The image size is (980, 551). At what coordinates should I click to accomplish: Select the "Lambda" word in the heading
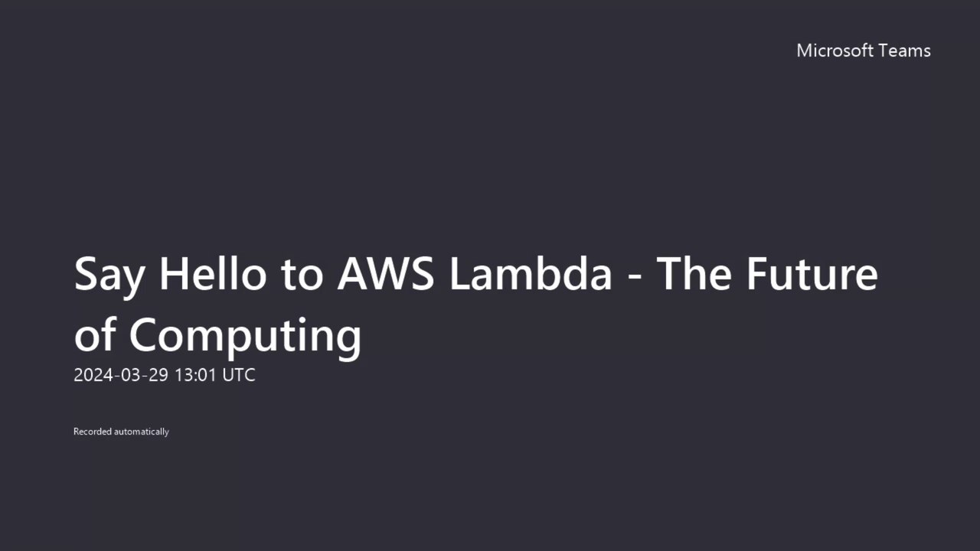pos(531,273)
